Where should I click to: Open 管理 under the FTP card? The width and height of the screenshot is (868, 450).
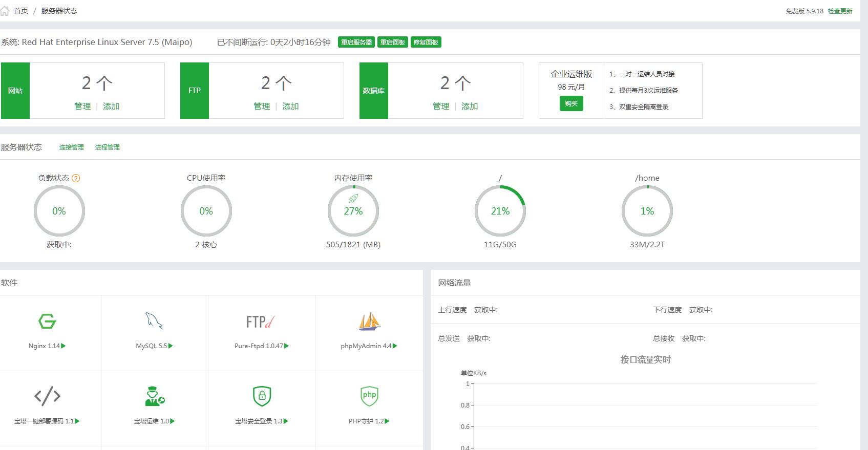pos(262,106)
